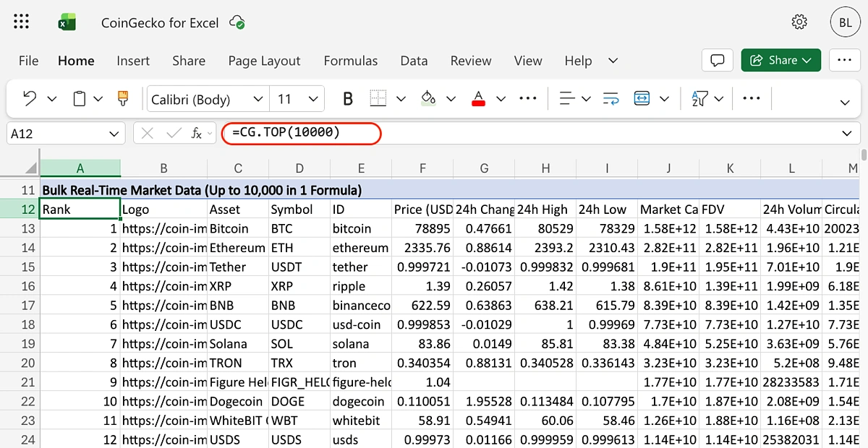The image size is (868, 448).
Task: Click the Dogecoin cell
Action: click(237, 401)
